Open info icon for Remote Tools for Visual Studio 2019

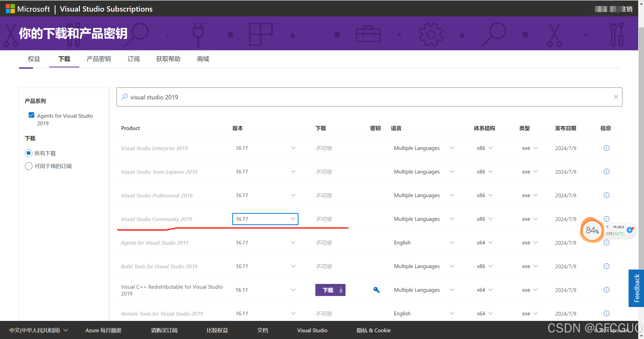point(607,313)
